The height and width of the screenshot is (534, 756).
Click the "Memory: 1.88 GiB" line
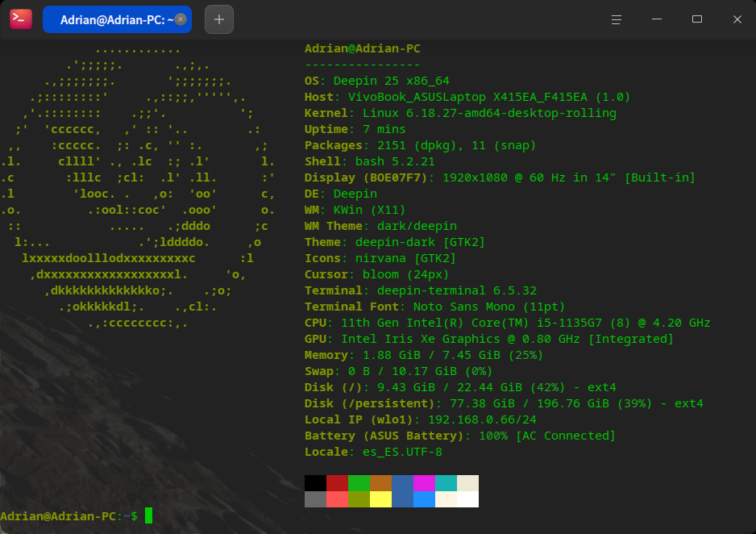424,355
